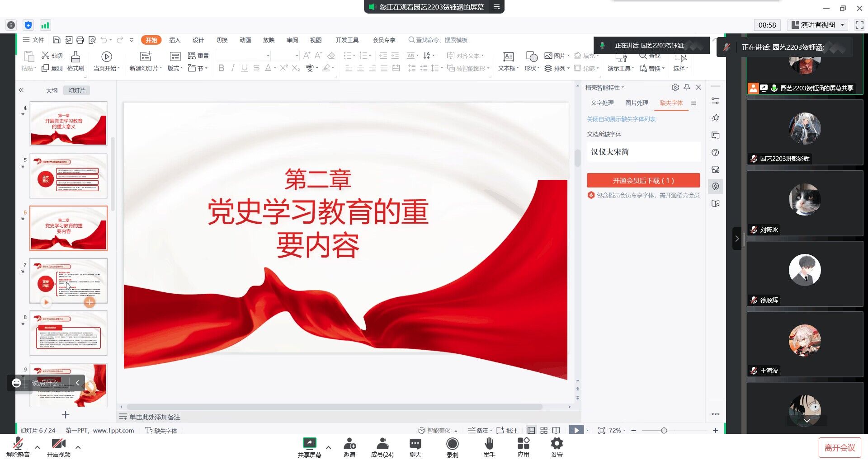Click the zoom slider handle

pyautogui.click(x=664, y=431)
